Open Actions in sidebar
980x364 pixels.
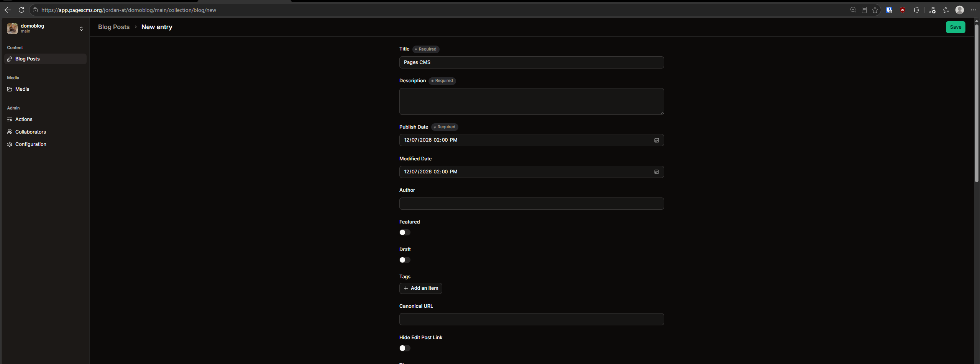[45, 119]
